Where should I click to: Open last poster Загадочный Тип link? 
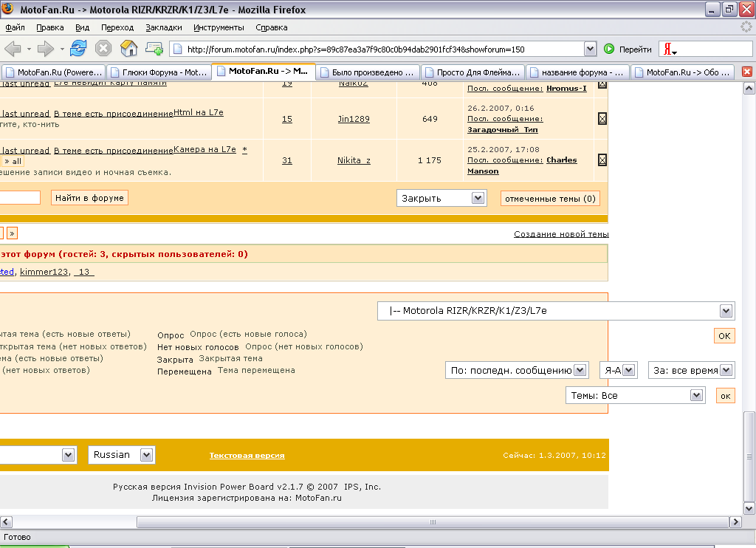pyautogui.click(x=502, y=129)
